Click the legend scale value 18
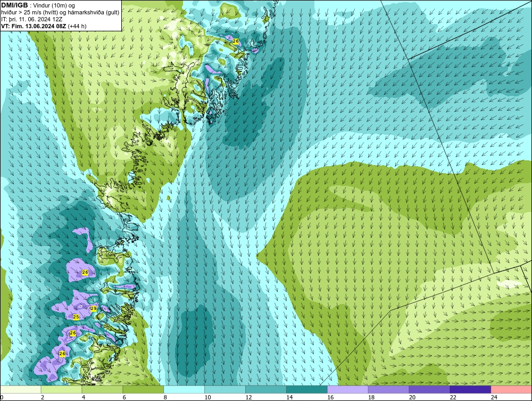Image resolution: width=532 pixels, height=401 pixels. pyautogui.click(x=371, y=397)
